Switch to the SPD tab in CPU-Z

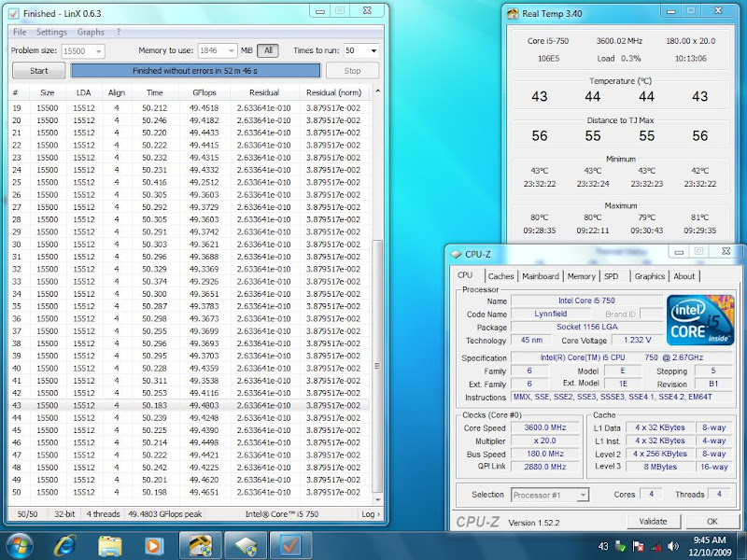point(611,276)
